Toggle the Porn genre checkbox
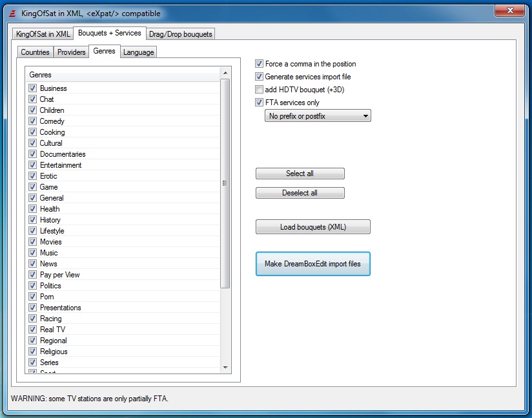Viewport: 532px width, 418px height. (32, 296)
